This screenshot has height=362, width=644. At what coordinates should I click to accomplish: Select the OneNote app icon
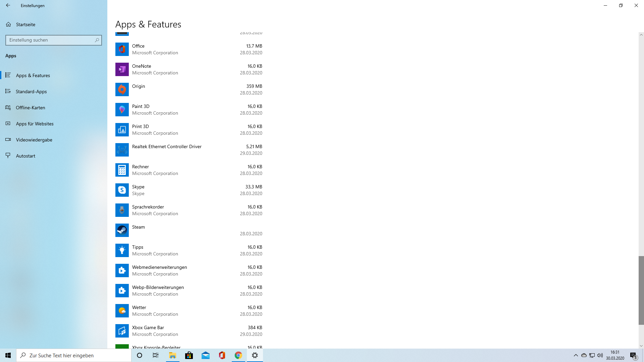[122, 69]
